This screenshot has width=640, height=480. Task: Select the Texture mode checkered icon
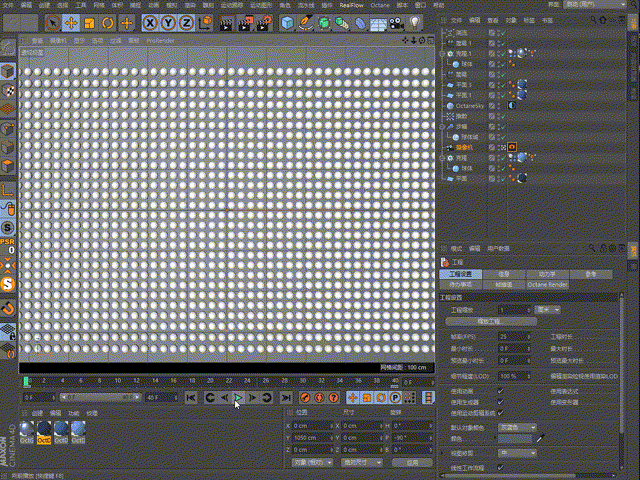[8, 91]
